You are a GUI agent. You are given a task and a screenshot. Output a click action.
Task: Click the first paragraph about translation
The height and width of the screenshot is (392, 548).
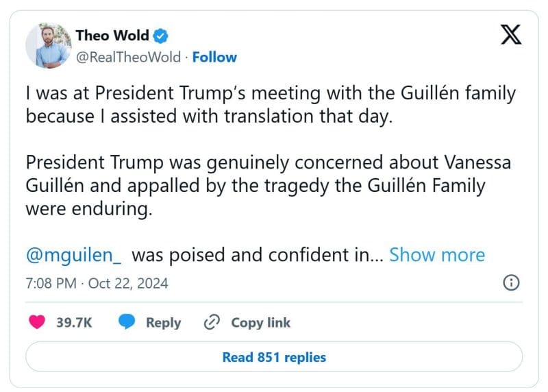[x=271, y=105]
